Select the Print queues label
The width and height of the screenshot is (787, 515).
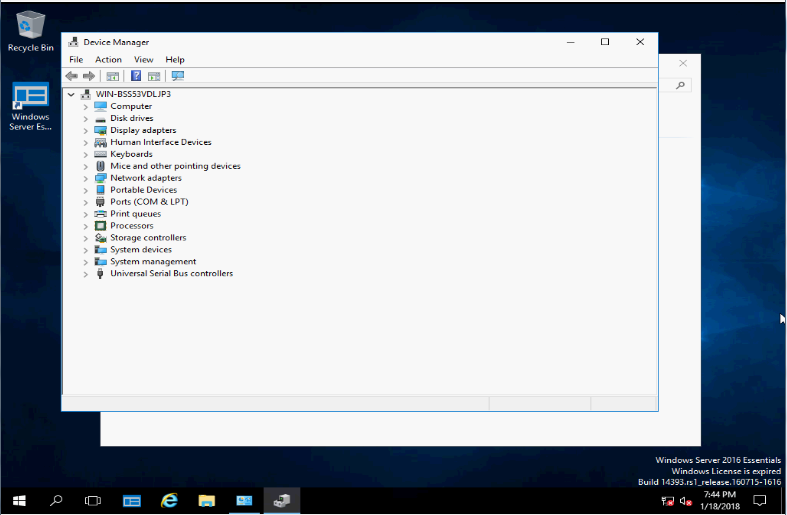click(136, 214)
